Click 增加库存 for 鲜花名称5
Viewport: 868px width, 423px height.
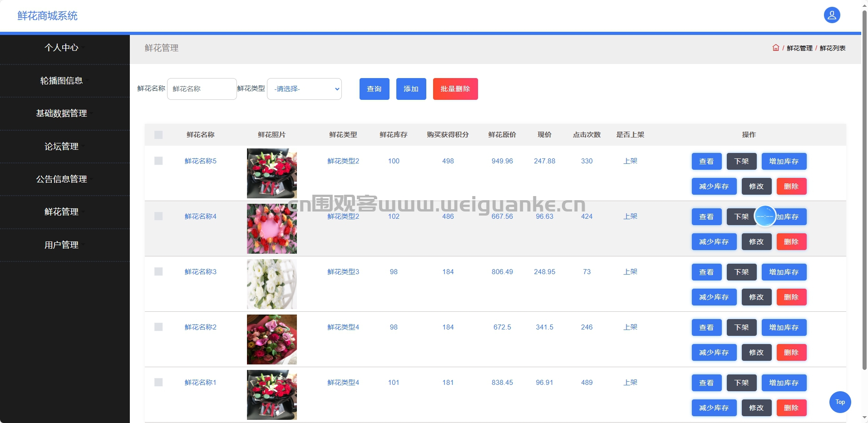pos(784,161)
